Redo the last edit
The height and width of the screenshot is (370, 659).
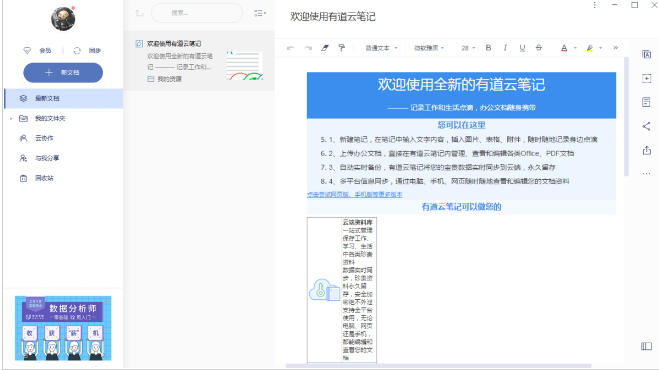tap(308, 48)
